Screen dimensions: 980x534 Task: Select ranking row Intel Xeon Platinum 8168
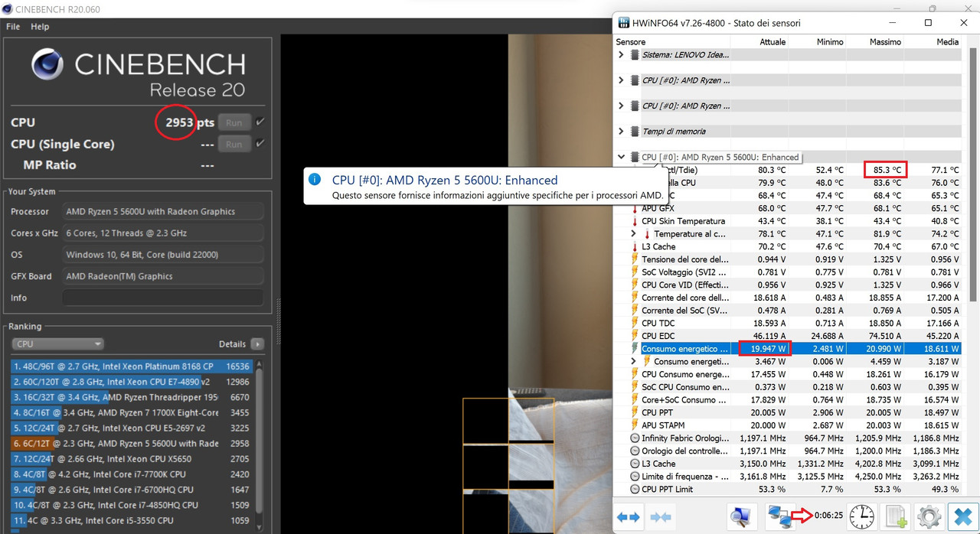coord(131,366)
